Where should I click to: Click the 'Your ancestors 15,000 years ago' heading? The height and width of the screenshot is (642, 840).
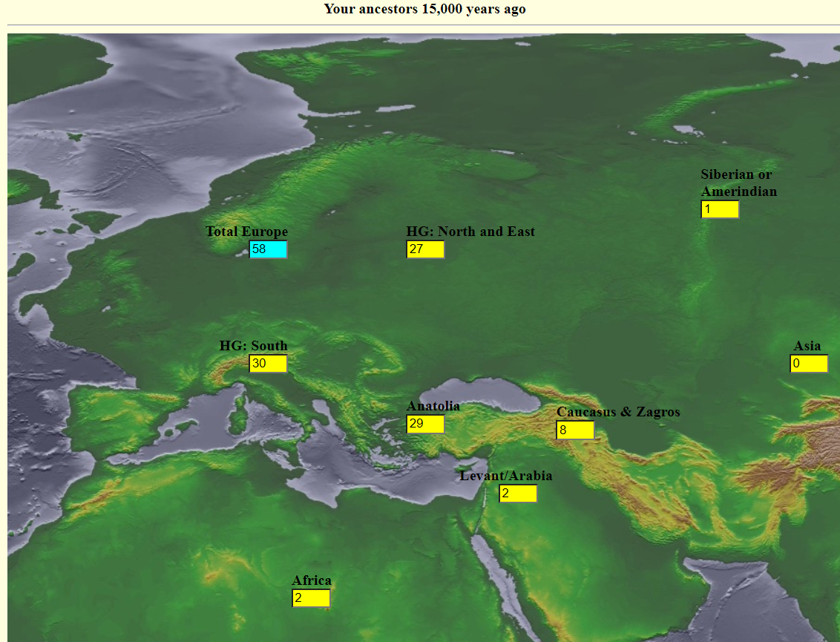click(x=424, y=9)
